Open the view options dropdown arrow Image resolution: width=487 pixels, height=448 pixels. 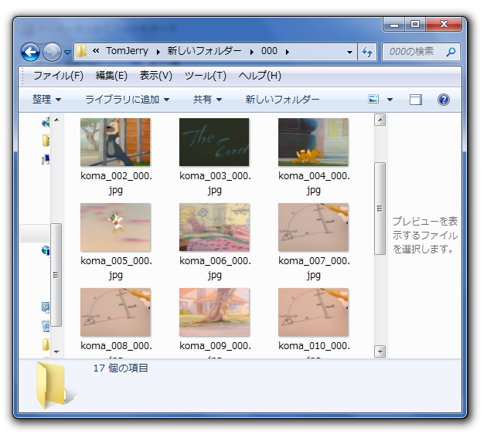click(390, 100)
